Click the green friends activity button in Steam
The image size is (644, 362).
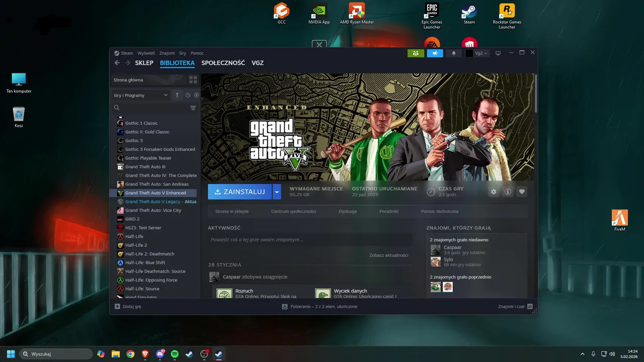(416, 53)
